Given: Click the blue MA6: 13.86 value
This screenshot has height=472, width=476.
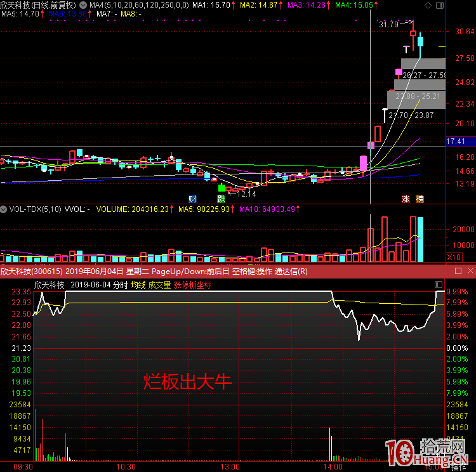Looking at the screenshot, I should (x=68, y=14).
